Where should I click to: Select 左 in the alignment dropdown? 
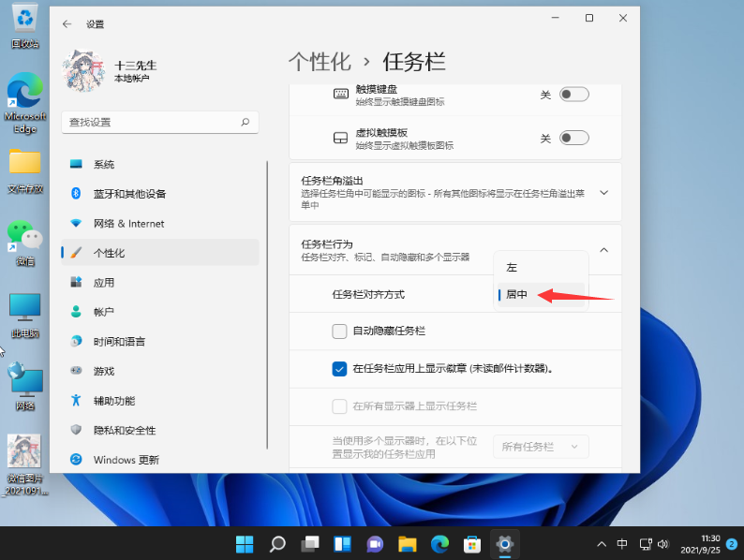point(512,267)
